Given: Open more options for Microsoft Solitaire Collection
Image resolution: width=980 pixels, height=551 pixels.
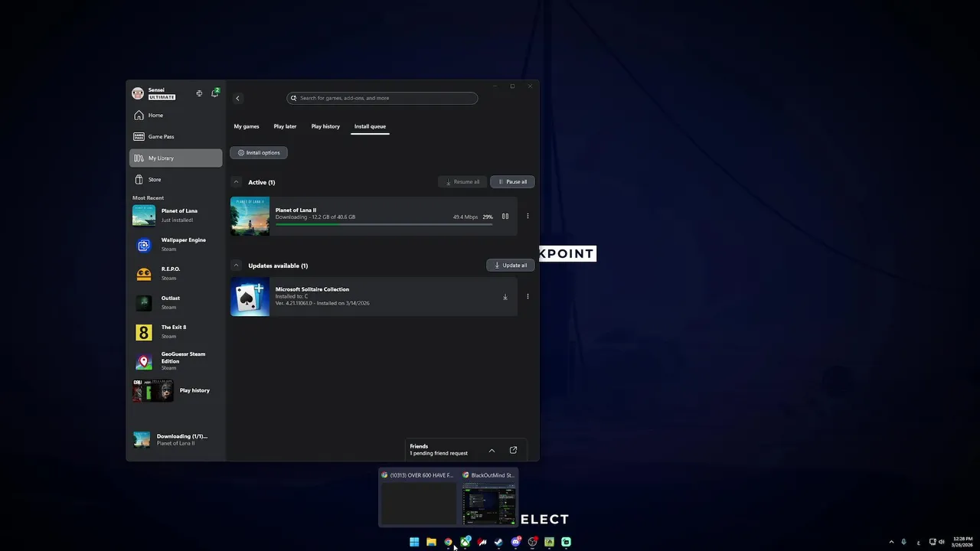Looking at the screenshot, I should coord(528,297).
